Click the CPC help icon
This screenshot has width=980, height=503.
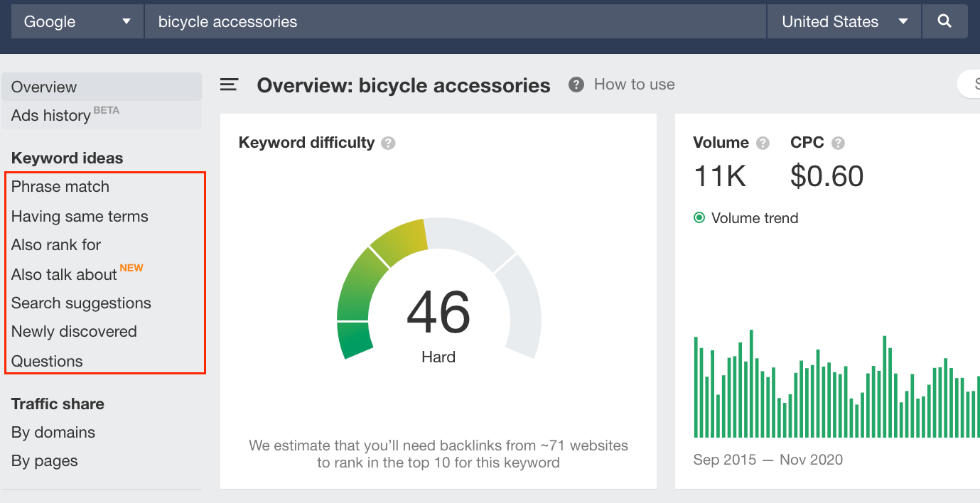pos(837,143)
